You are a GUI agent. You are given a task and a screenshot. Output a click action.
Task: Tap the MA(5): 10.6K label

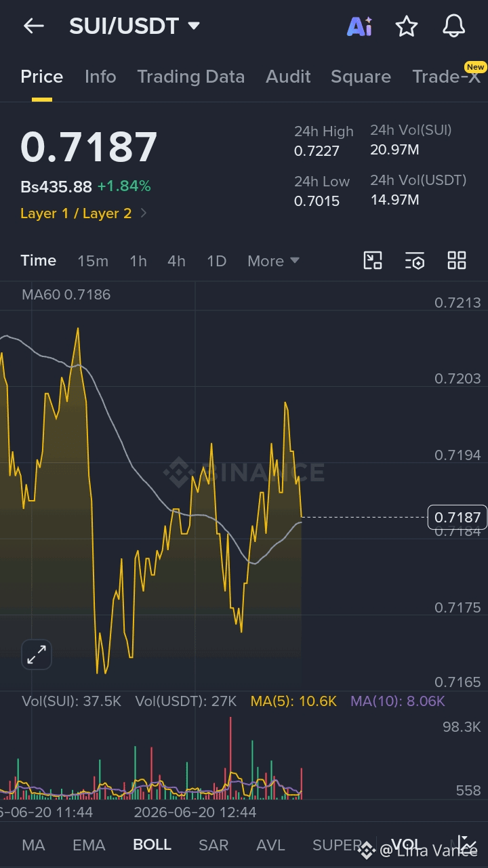tap(293, 701)
